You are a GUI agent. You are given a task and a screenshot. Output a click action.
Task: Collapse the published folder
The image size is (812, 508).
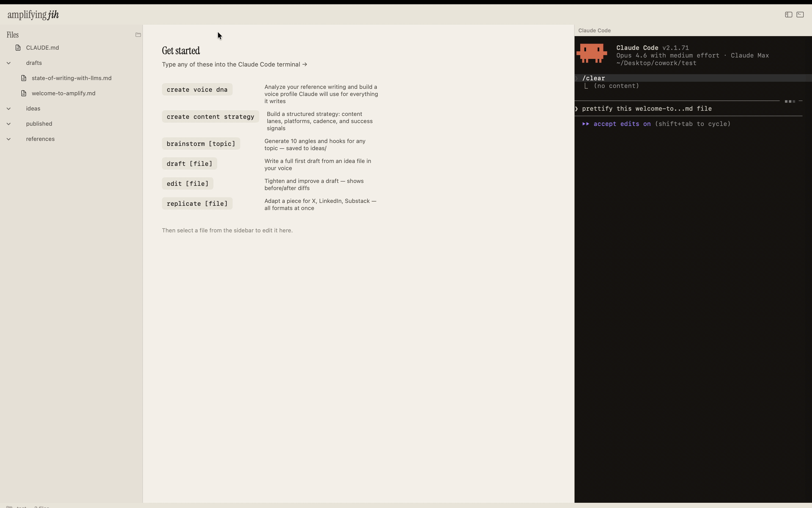[8, 124]
